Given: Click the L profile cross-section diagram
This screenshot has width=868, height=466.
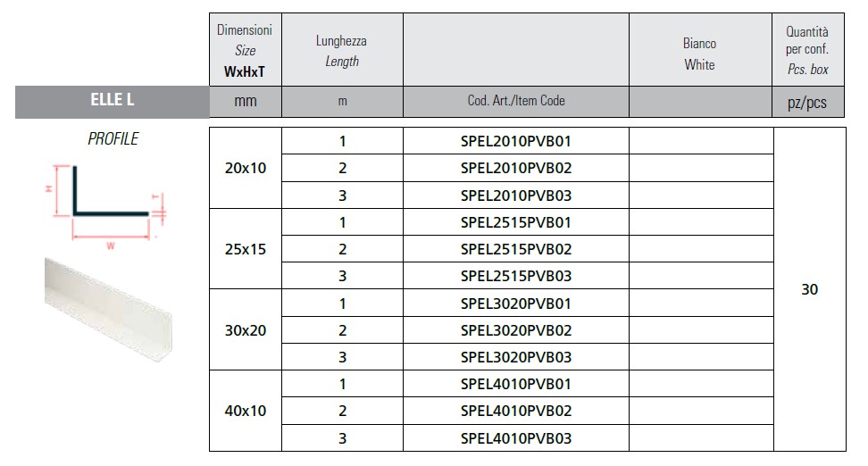Looking at the screenshot, I should tap(107, 204).
